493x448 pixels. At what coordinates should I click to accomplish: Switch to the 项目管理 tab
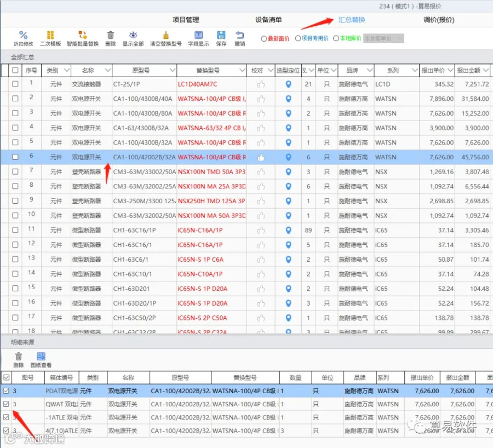click(186, 20)
